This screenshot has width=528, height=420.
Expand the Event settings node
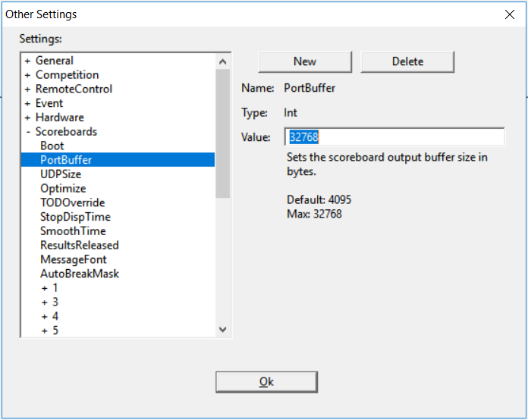[27, 103]
